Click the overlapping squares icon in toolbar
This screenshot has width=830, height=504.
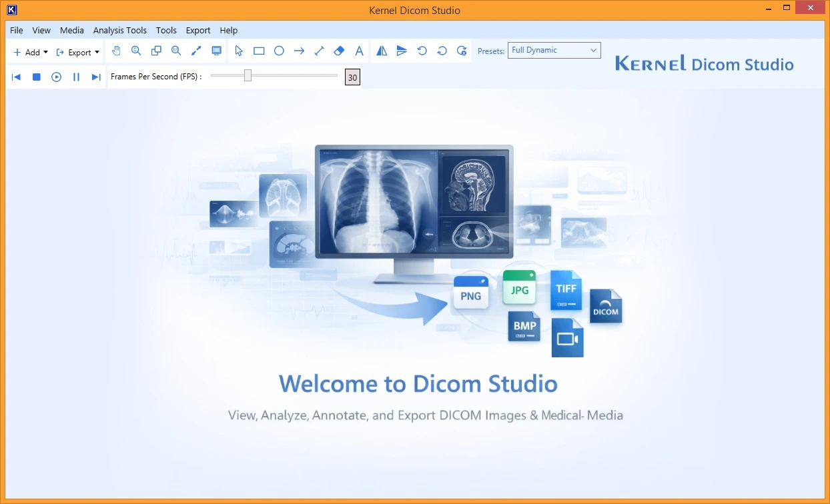[156, 51]
